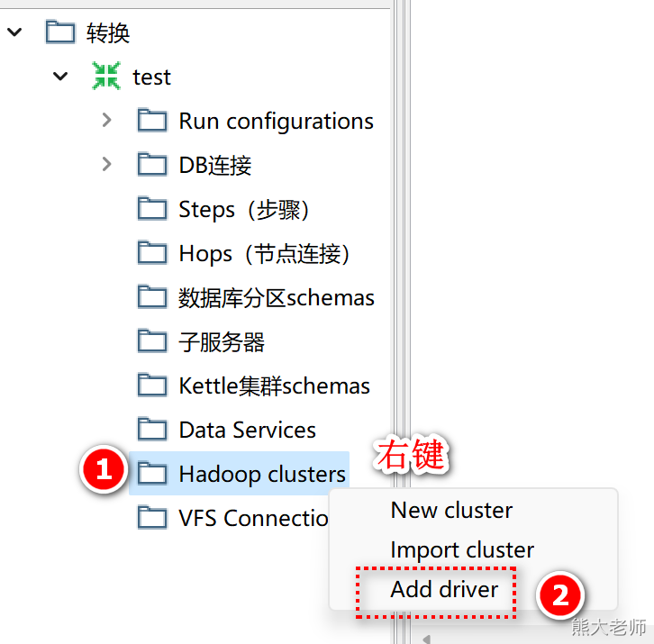Choose New cluster from context menu
This screenshot has width=654, height=644.
coord(451,510)
